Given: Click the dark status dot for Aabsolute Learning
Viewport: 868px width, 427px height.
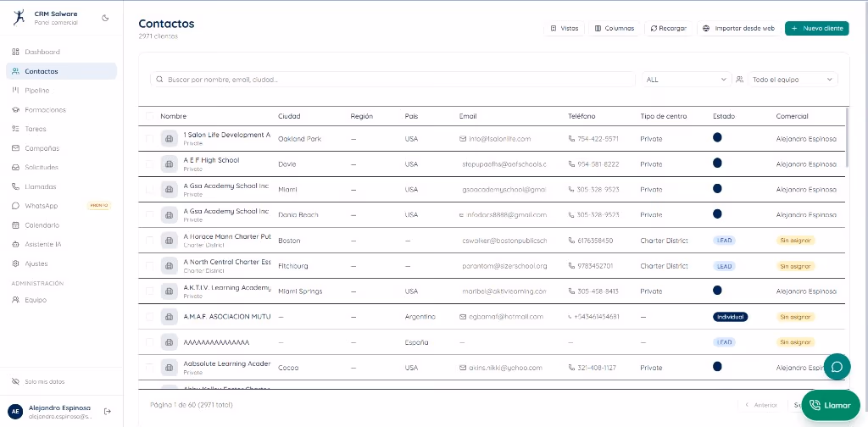Looking at the screenshot, I should click(717, 366).
